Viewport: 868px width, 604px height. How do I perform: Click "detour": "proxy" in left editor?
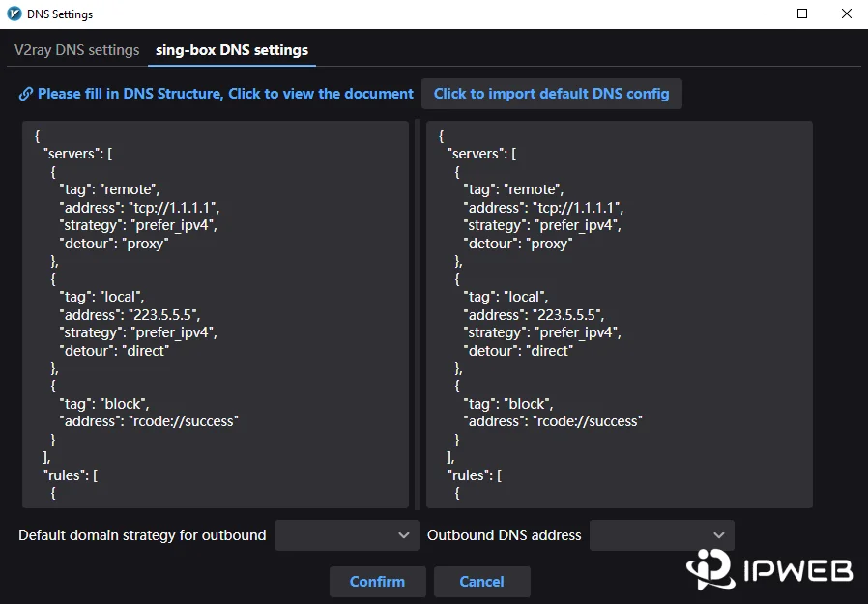pos(114,244)
